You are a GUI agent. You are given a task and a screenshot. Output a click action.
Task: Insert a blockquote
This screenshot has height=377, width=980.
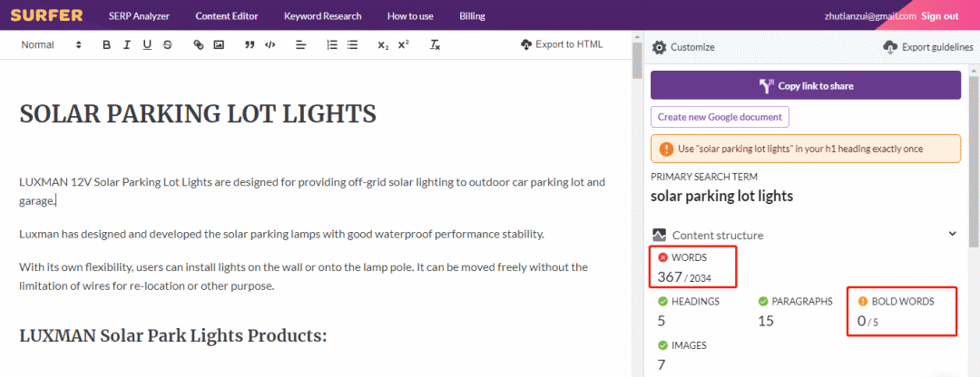(250, 45)
